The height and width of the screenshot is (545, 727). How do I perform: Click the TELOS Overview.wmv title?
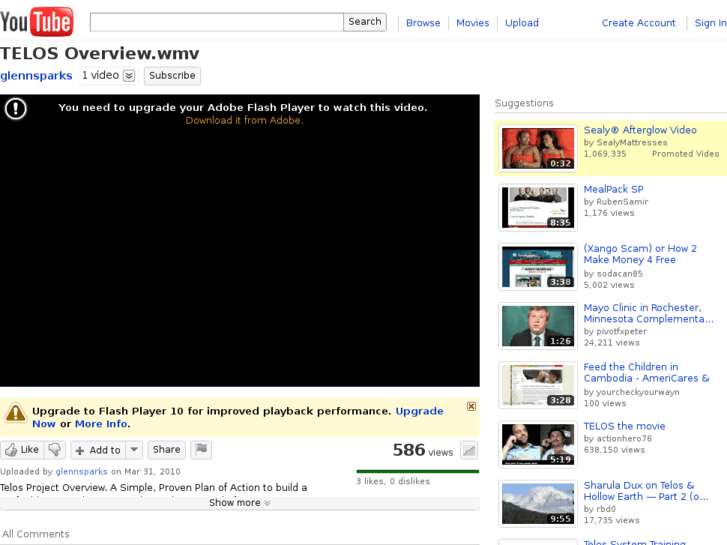100,53
